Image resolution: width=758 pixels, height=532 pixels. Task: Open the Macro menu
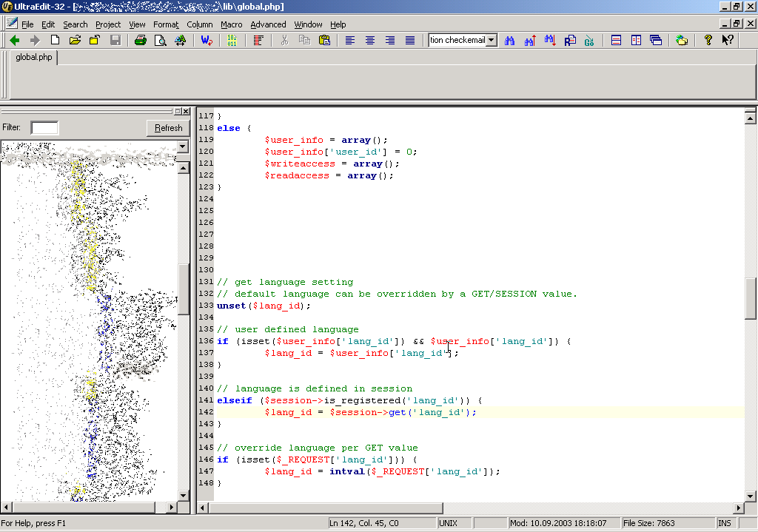(231, 24)
